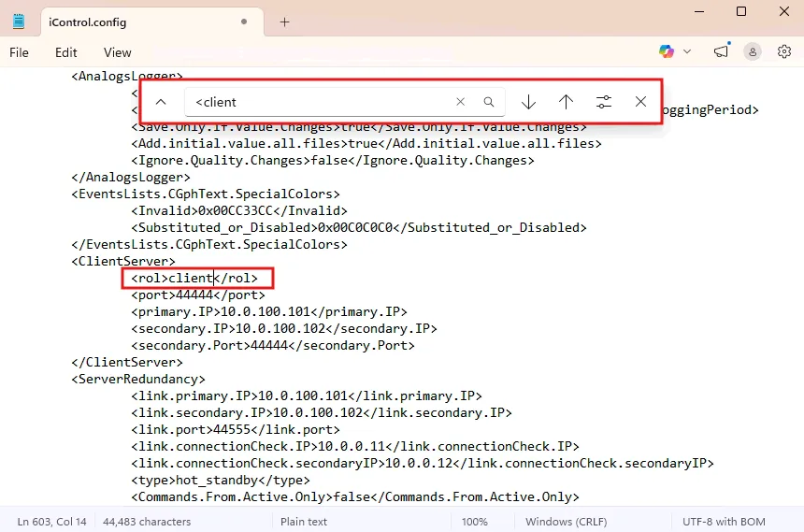Click the Add.initial.value.all.files line

click(x=366, y=144)
